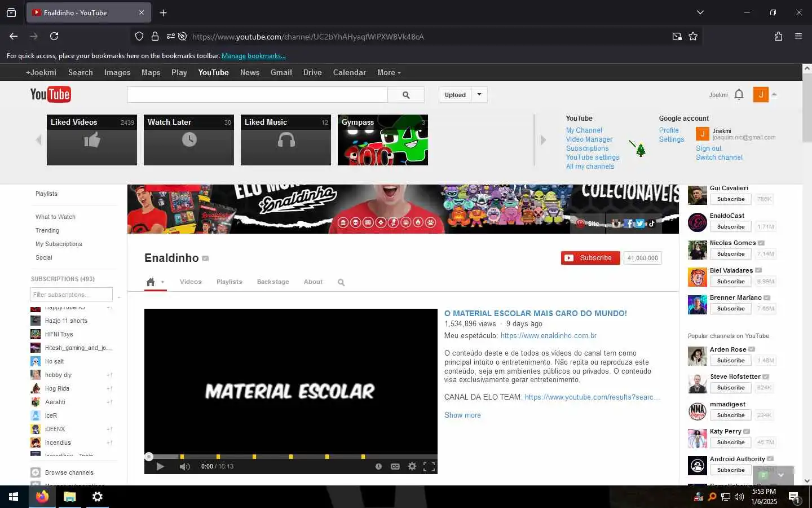
Task: Open the Liked Videos playlist tile
Action: click(92, 140)
